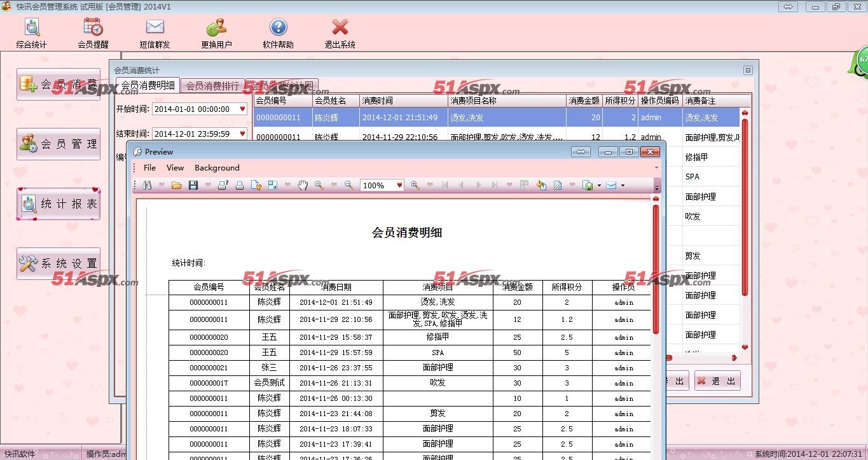Image resolution: width=868 pixels, height=460 pixels.
Task: Open the Background menu in Preview
Action: 217,168
